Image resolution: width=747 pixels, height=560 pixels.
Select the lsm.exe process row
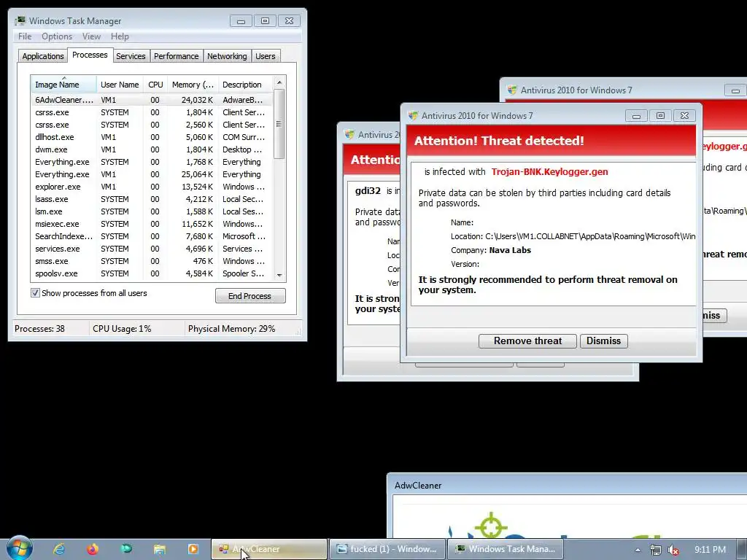(152, 211)
